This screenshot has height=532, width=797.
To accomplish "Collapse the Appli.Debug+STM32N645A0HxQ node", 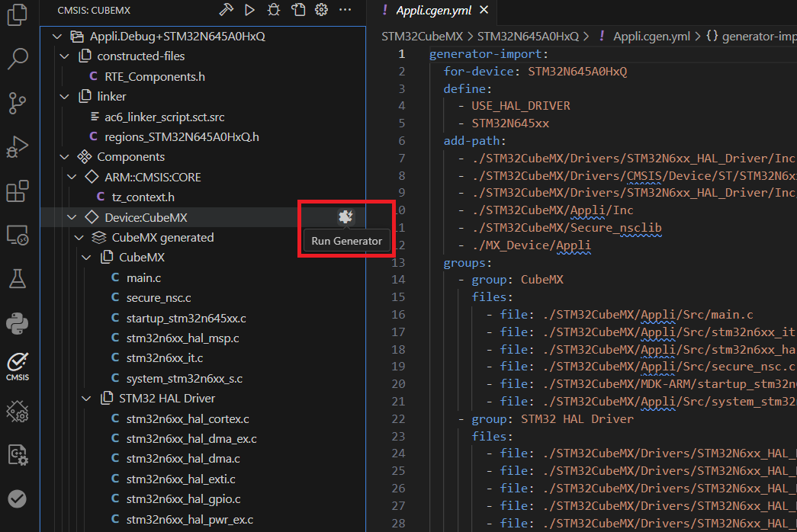I will [x=56, y=35].
